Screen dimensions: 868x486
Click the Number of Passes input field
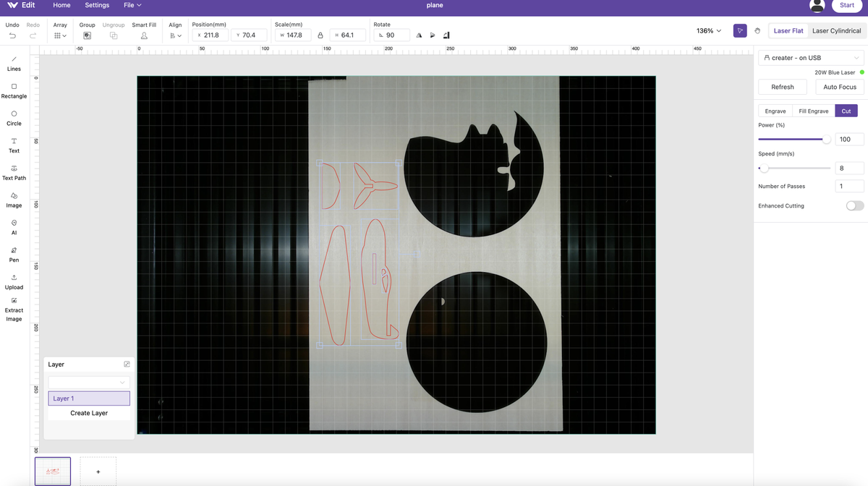pos(848,187)
